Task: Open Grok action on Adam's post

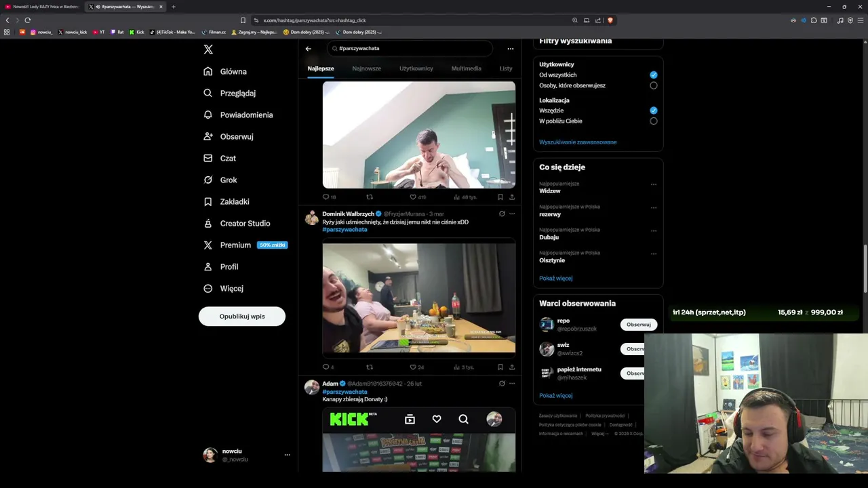Action: tap(502, 384)
